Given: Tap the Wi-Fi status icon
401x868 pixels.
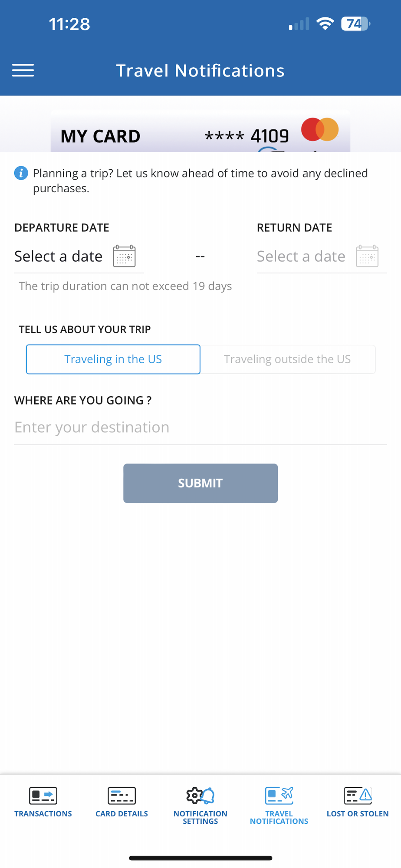Looking at the screenshot, I should [x=325, y=23].
